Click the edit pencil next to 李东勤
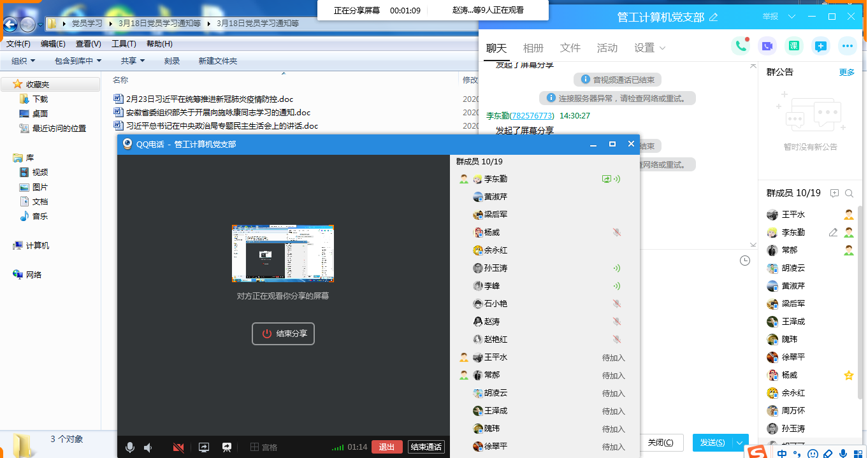 833,233
